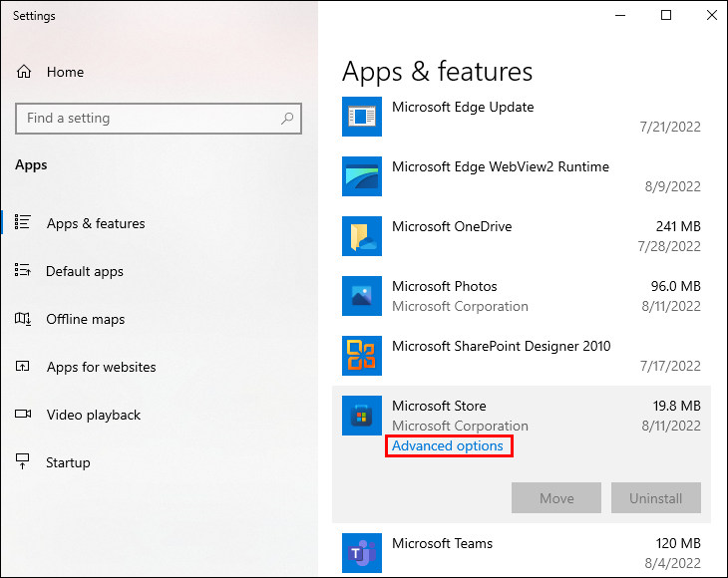Click the 120 MB Teams size
The image size is (728, 578).
tap(678, 543)
